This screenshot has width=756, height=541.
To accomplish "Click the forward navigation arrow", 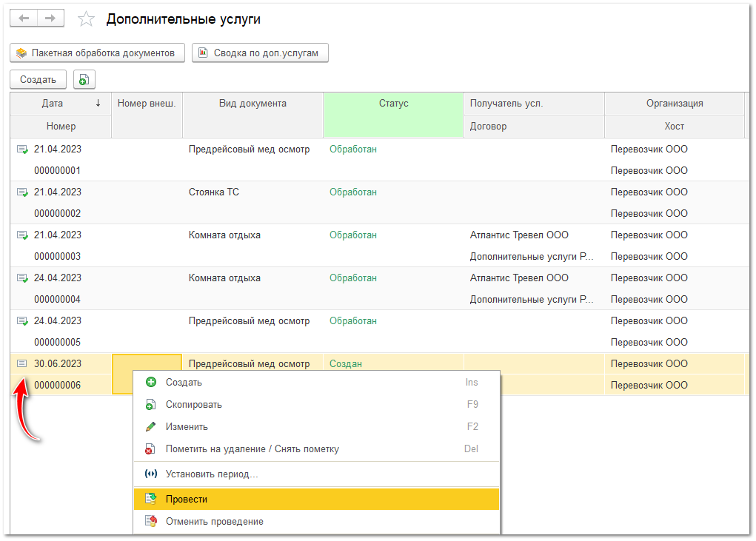I will [50, 19].
